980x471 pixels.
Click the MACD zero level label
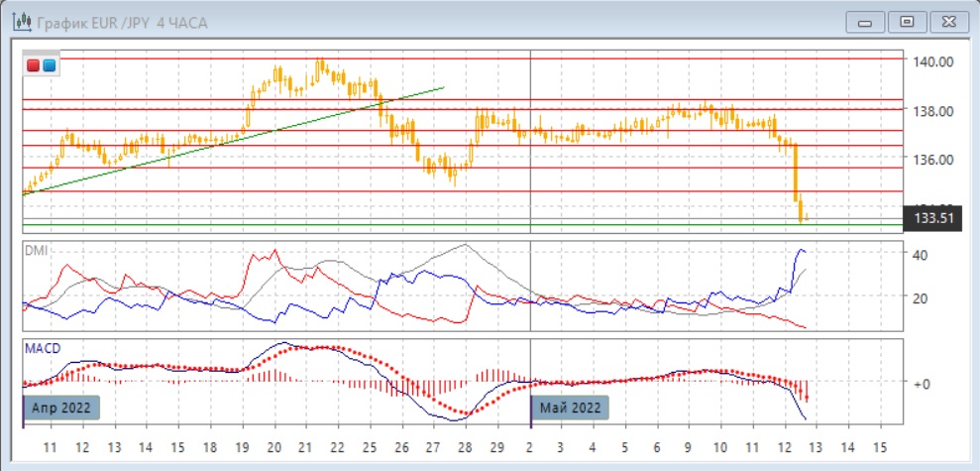pos(923,383)
